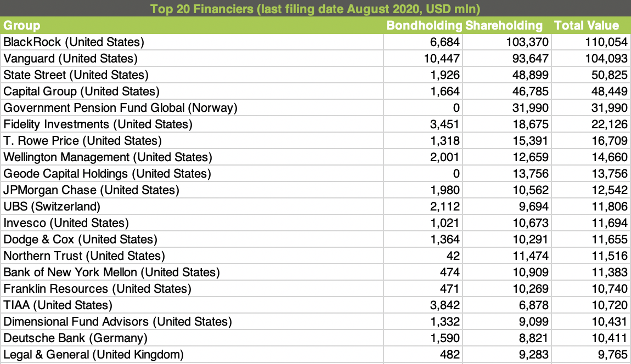This screenshot has width=631, height=364.
Task: Select Vanguard's bondholding value 10,447
Action: tap(424, 58)
